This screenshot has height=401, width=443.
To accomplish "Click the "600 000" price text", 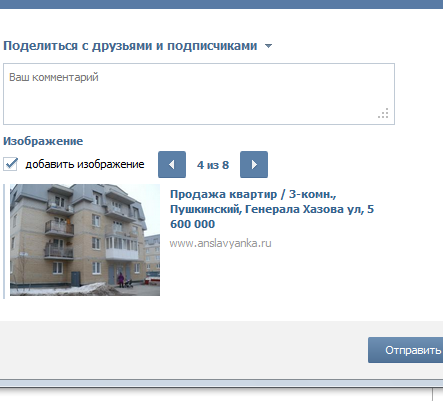I will 192,224.
